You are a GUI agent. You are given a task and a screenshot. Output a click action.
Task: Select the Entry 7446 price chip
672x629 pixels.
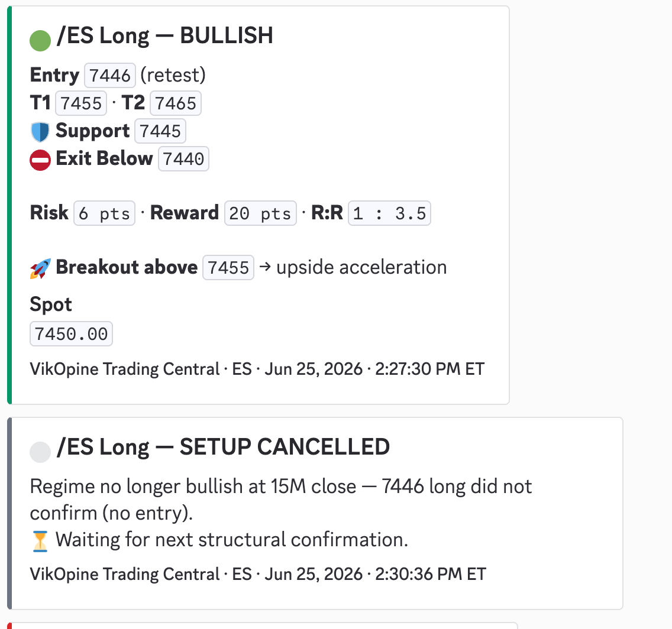pyautogui.click(x=110, y=75)
